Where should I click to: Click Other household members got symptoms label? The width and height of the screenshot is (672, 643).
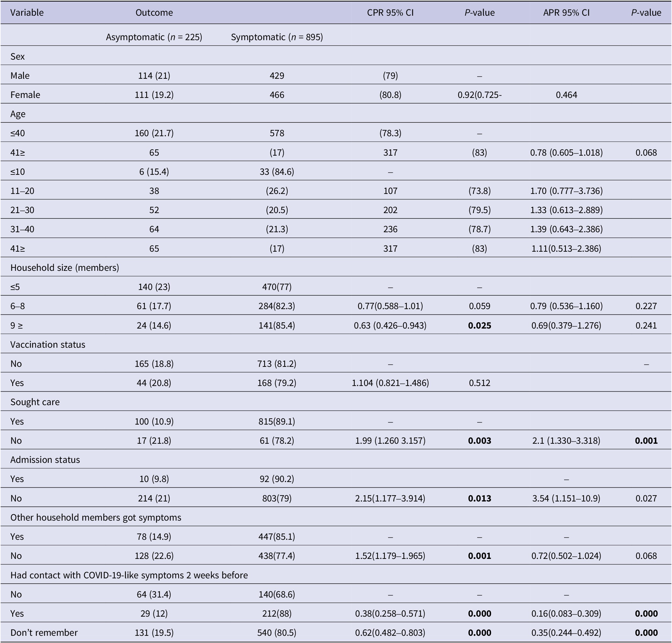click(x=96, y=517)
